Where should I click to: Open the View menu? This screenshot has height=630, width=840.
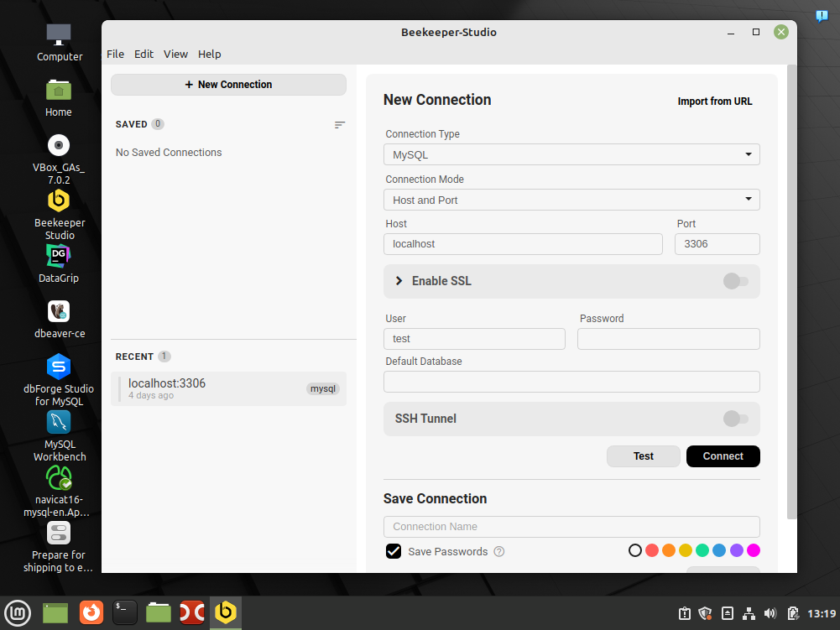click(x=175, y=54)
